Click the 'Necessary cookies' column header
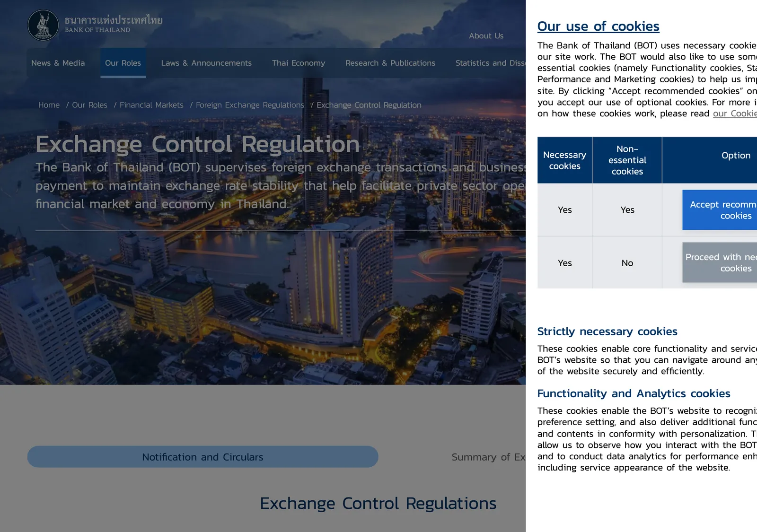Viewport: 757px width, 532px height. click(564, 160)
